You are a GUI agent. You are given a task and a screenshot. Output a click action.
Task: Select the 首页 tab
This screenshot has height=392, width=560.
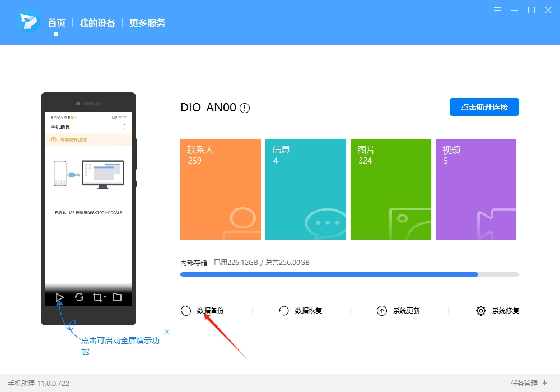click(58, 23)
